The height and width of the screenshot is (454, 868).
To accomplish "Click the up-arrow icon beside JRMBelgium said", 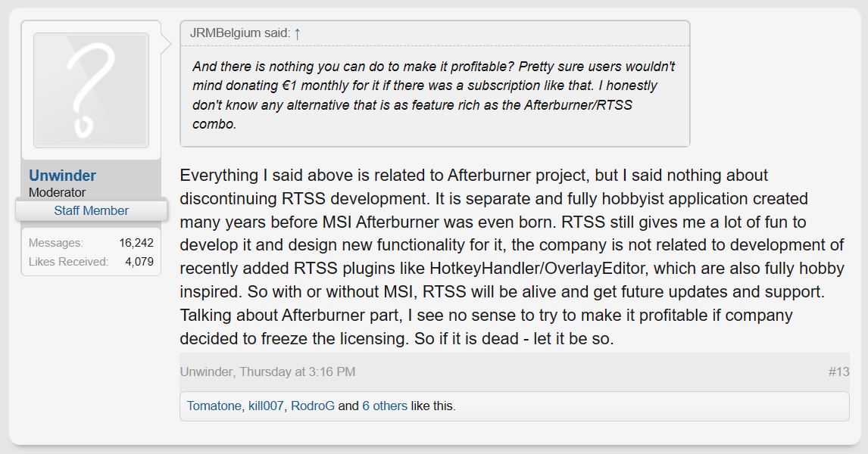I will [297, 34].
